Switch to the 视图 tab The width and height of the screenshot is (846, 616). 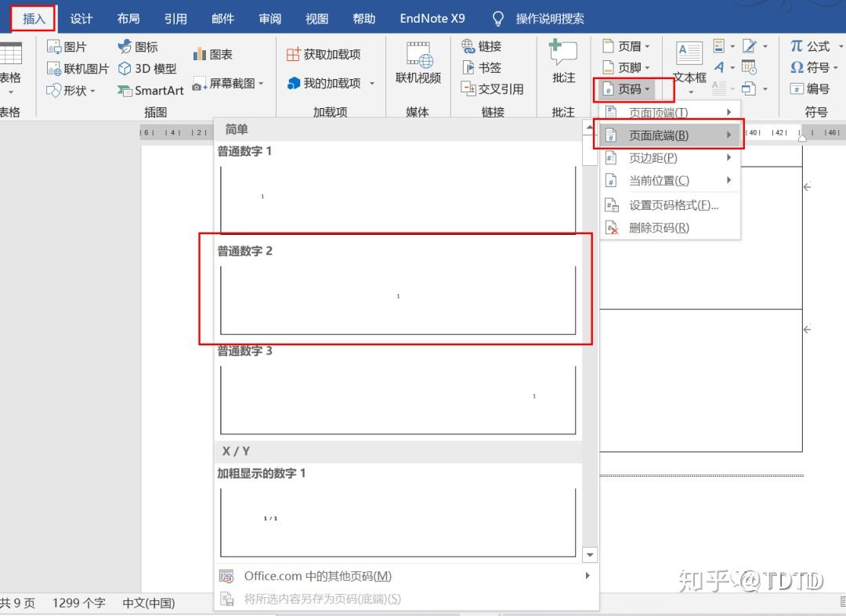tap(316, 19)
